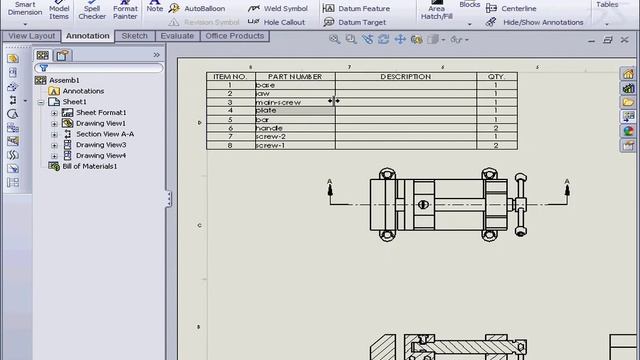Open the Blocks dropdown
The image size is (640, 360).
point(469,24)
